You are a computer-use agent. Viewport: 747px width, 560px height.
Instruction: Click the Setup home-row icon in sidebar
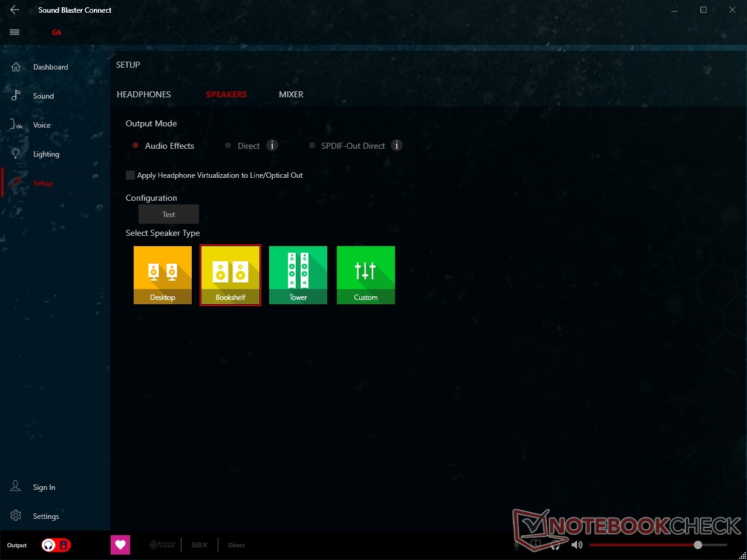point(16,183)
